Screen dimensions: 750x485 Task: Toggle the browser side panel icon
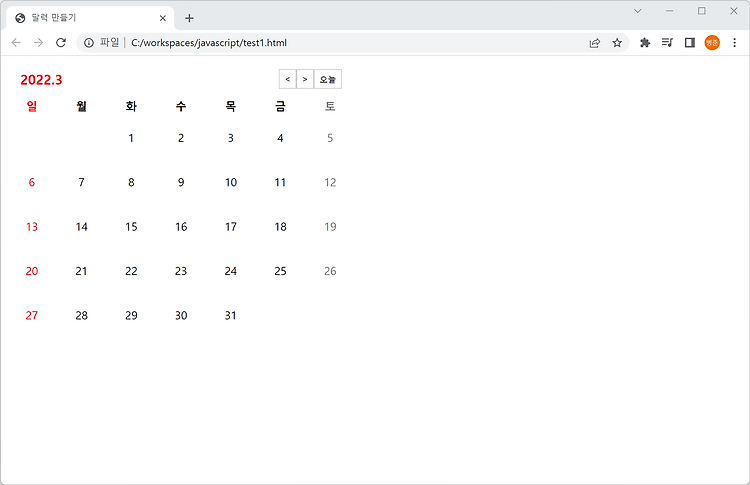pos(690,43)
